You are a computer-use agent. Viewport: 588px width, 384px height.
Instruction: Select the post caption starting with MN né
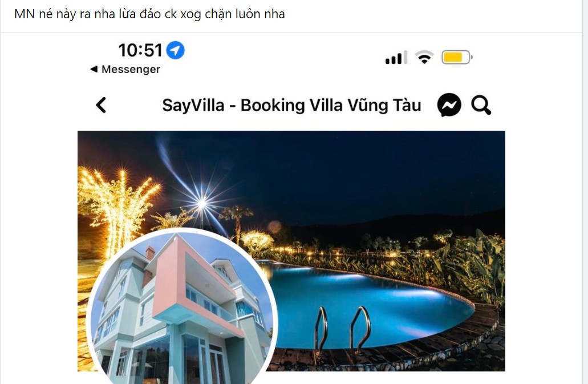coord(149,14)
